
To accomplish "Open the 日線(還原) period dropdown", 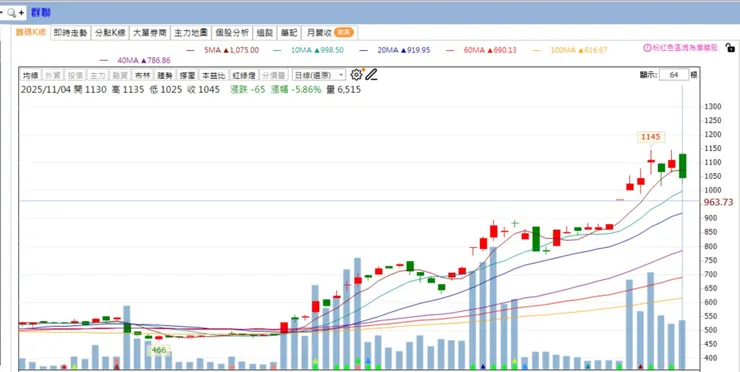I will [319, 75].
